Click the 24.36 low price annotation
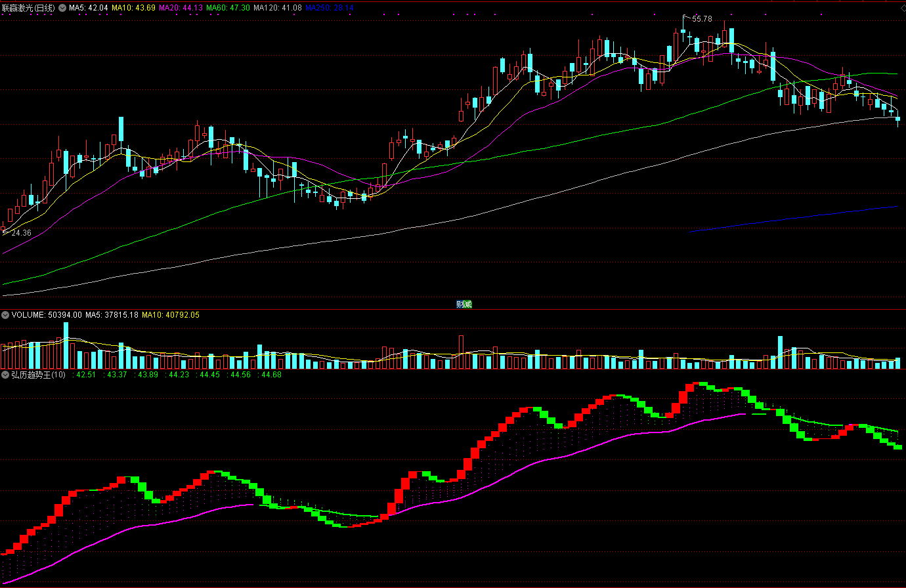 [x=21, y=233]
